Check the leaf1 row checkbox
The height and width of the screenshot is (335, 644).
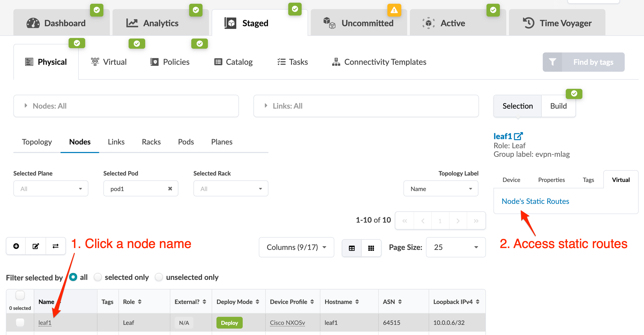(20, 322)
